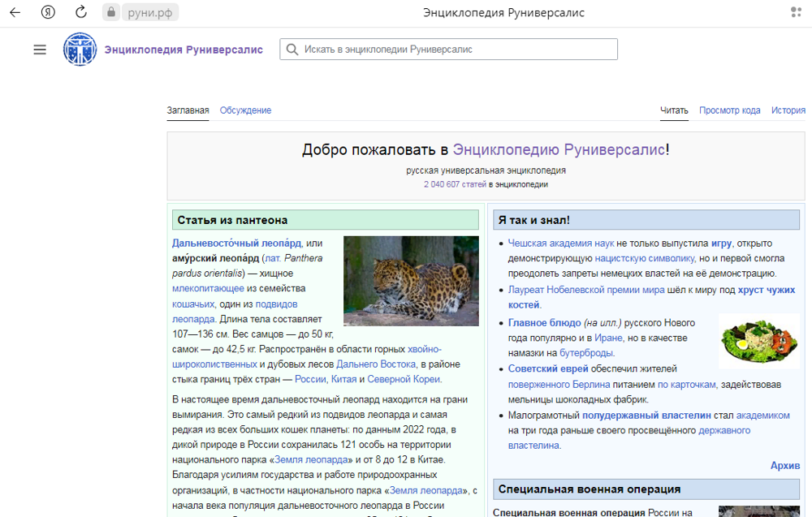The height and width of the screenshot is (517, 812).
Task: Open the История tab
Action: click(x=788, y=110)
